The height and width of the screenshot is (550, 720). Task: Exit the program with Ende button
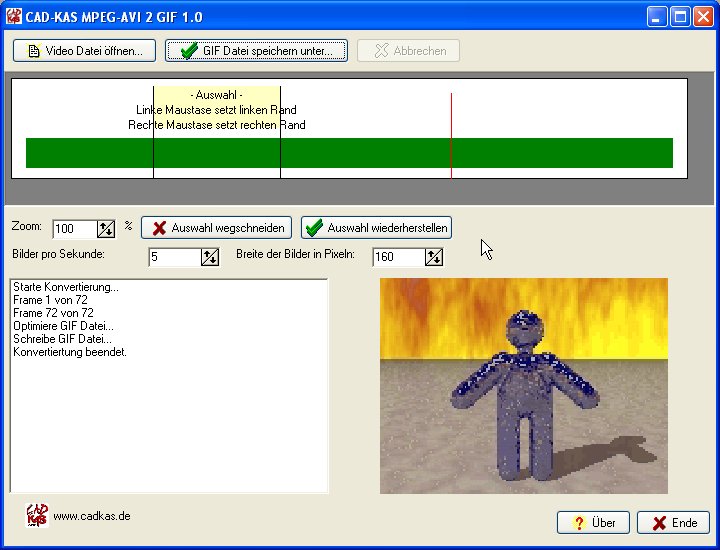[673, 522]
